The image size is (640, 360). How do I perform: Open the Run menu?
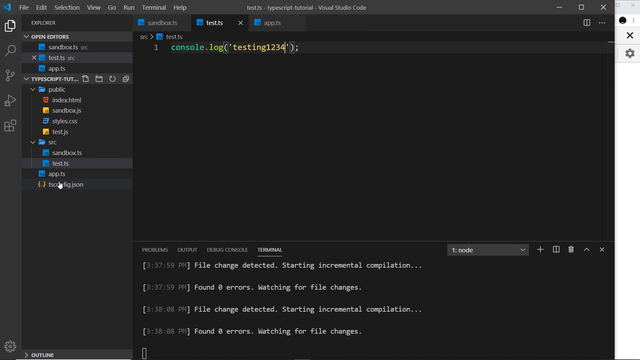click(x=129, y=7)
